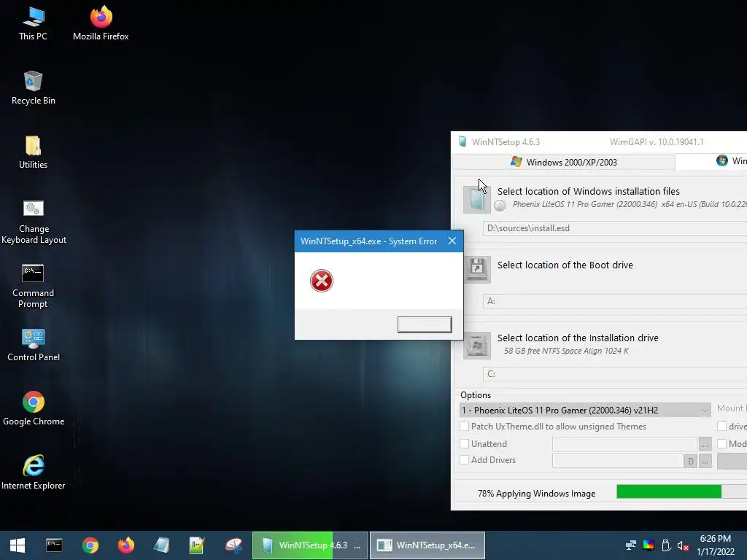
Task: Open Mozilla Firefox desktop shortcut
Action: (101, 23)
